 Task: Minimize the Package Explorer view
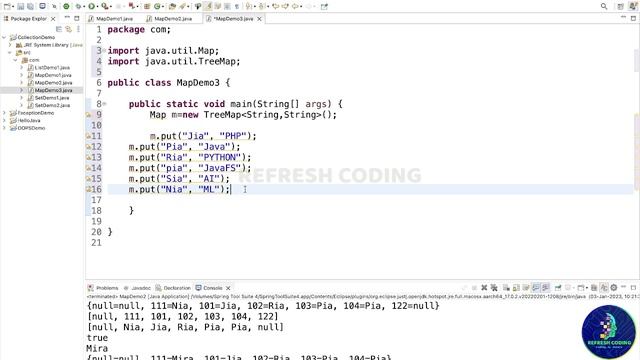(67, 18)
